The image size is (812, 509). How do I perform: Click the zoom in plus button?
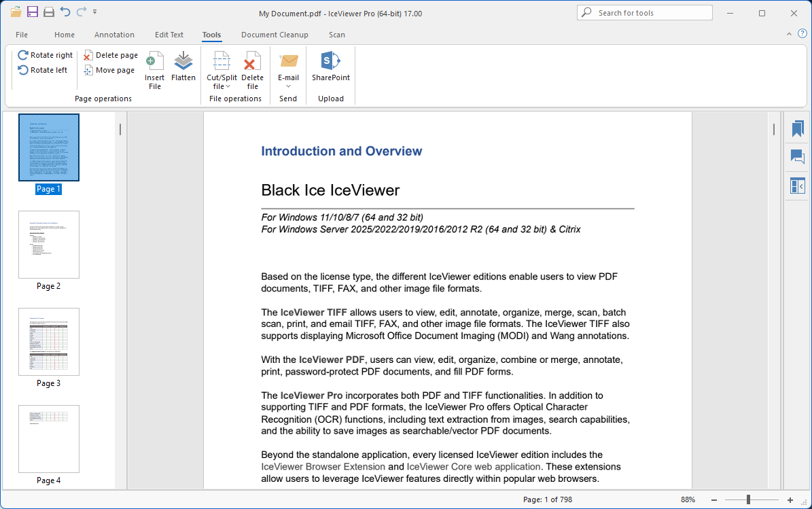[x=790, y=499]
